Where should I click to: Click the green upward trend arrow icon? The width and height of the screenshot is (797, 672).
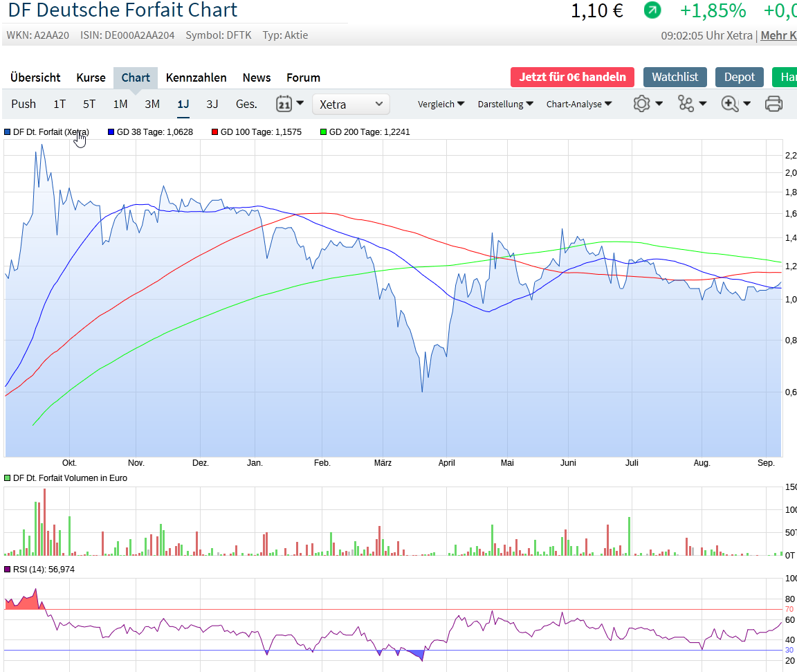652,10
